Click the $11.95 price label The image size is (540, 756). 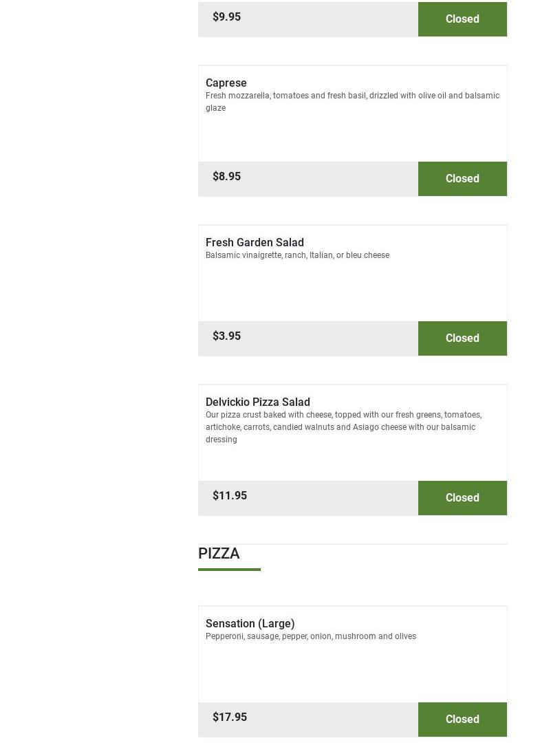[x=229, y=495]
